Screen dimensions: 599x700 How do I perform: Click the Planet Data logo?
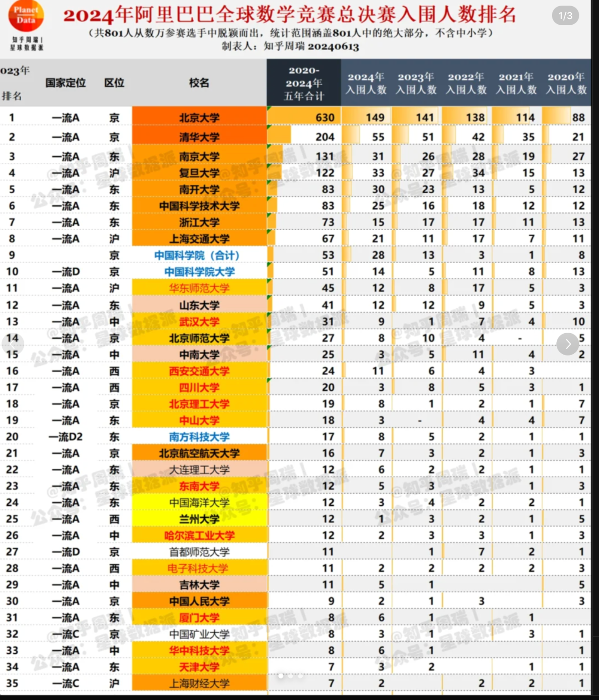(x=26, y=16)
